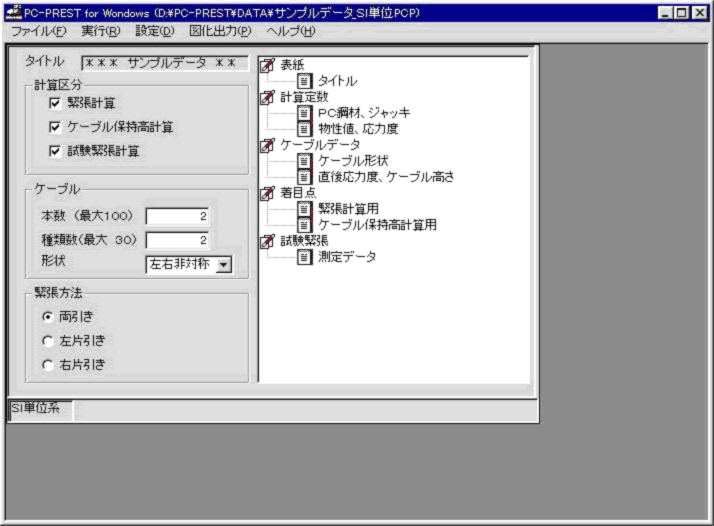Select the 着目点 tree node label

298,193
